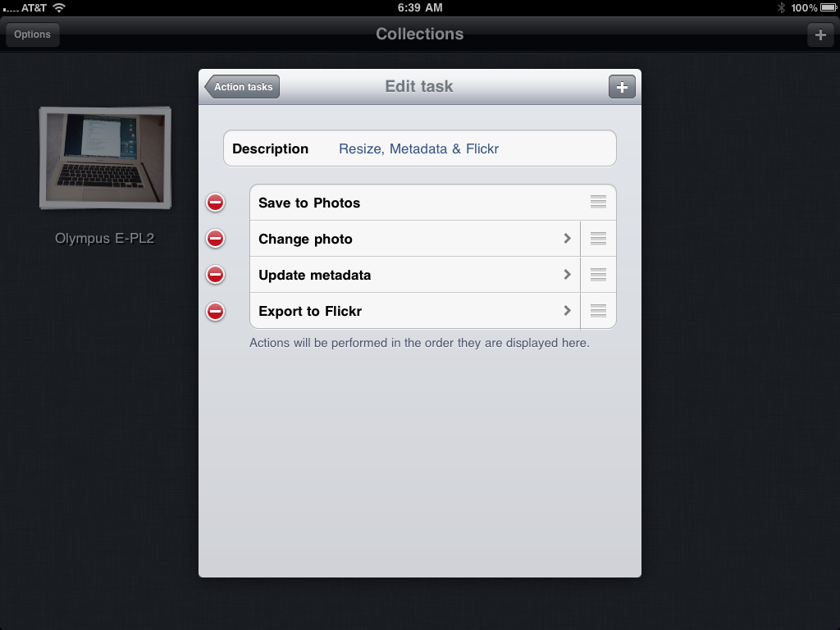Screen dimensions: 840x630
Task: Expand Export to Flickr options via chevron
Action: pyautogui.click(x=567, y=311)
